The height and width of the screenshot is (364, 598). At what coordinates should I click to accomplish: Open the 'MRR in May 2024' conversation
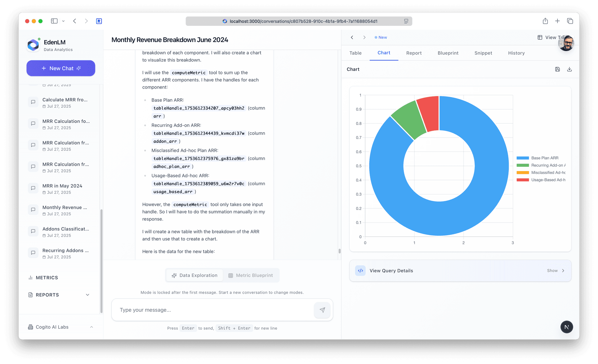coord(61,189)
